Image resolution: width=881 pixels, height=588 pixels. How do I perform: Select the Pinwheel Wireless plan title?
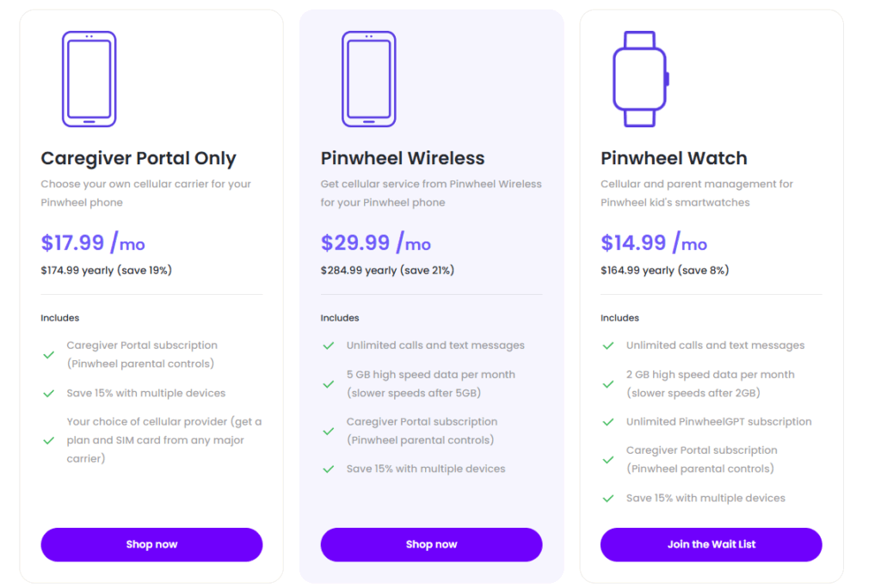pyautogui.click(x=403, y=158)
